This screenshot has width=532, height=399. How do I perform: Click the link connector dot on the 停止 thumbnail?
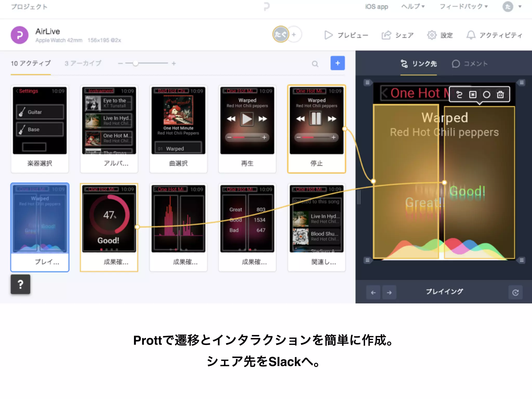(x=345, y=129)
